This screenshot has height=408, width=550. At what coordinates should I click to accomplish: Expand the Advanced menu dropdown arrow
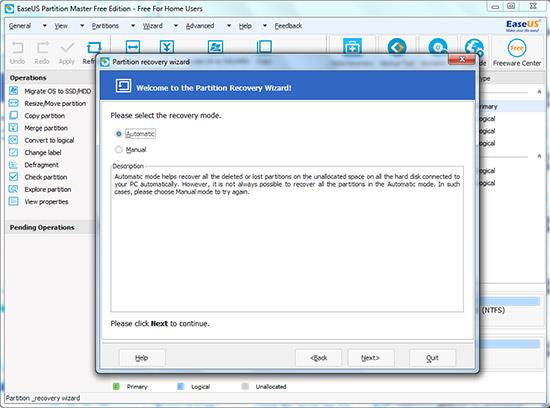pos(229,26)
